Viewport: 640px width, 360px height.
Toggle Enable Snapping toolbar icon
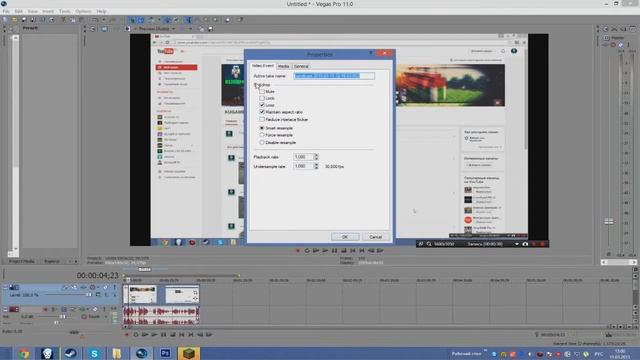tap(131, 20)
